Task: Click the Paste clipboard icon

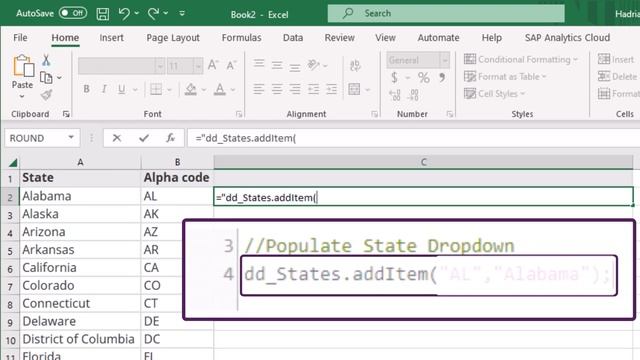Action: click(x=23, y=66)
